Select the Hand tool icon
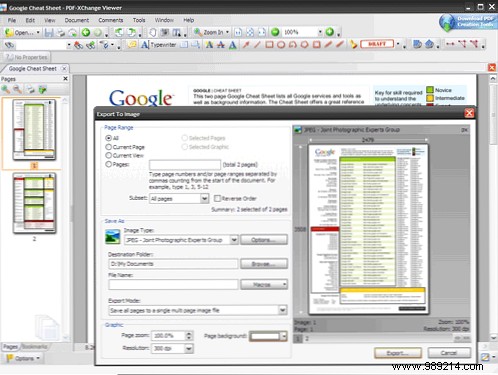The image size is (498, 375). (x=152, y=32)
